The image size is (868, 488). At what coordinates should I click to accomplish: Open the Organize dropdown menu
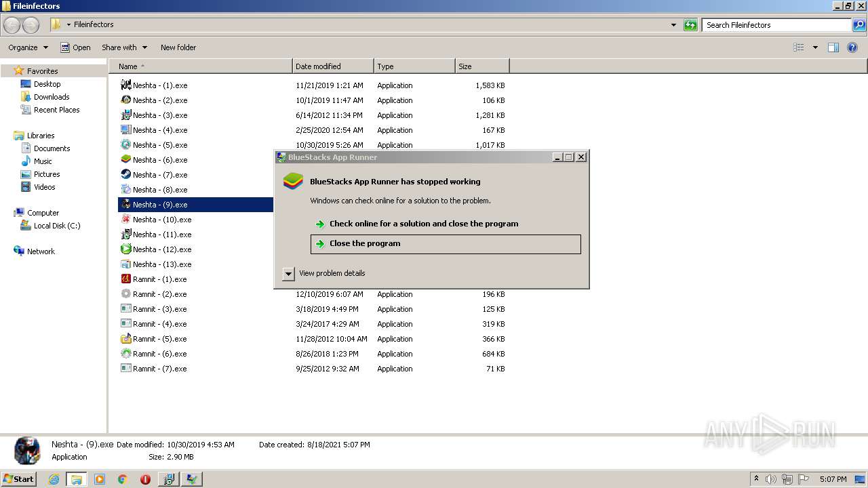(28, 47)
